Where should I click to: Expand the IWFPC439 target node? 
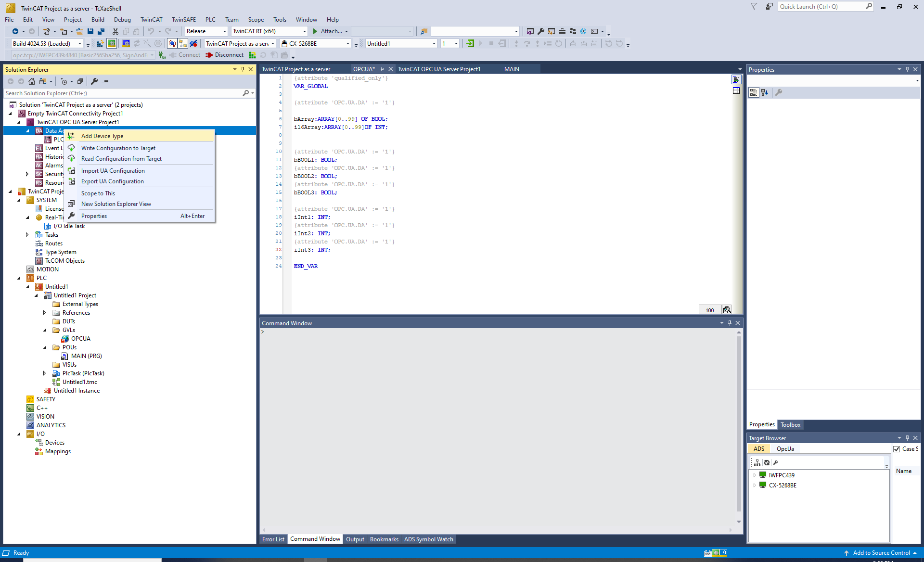tap(754, 475)
